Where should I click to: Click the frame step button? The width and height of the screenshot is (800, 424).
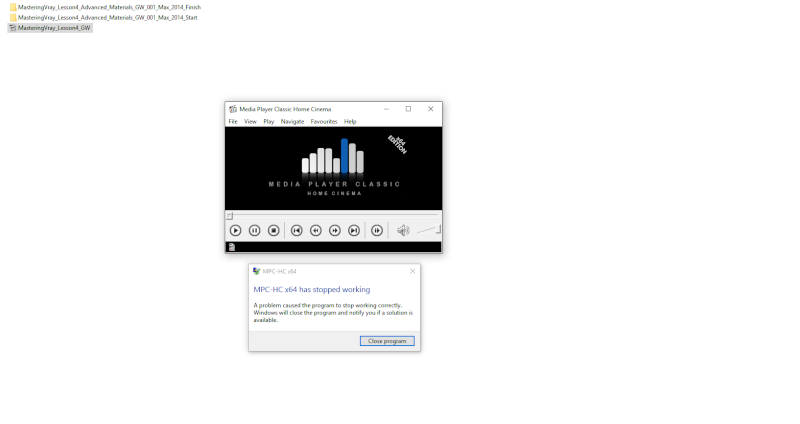pos(377,231)
